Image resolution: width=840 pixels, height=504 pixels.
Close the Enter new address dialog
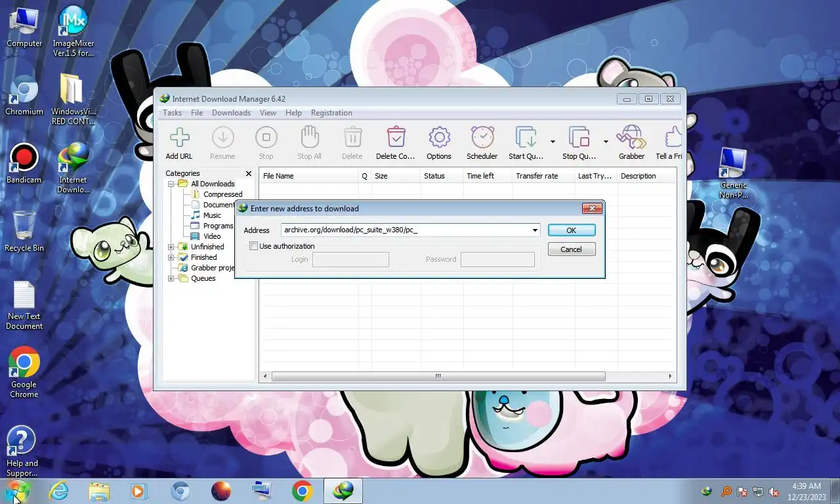coord(592,208)
